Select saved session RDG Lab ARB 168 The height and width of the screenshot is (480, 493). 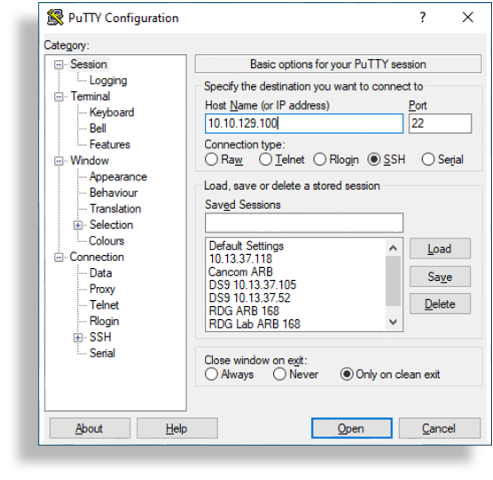point(254,324)
